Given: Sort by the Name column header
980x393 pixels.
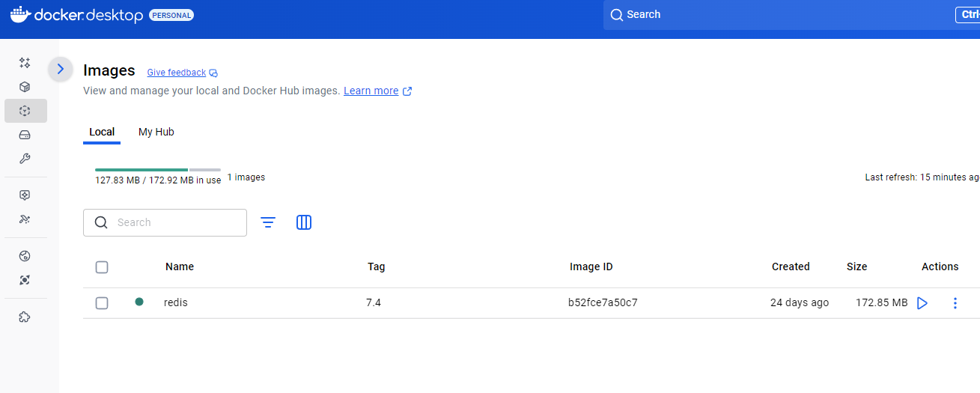Looking at the screenshot, I should (x=180, y=266).
